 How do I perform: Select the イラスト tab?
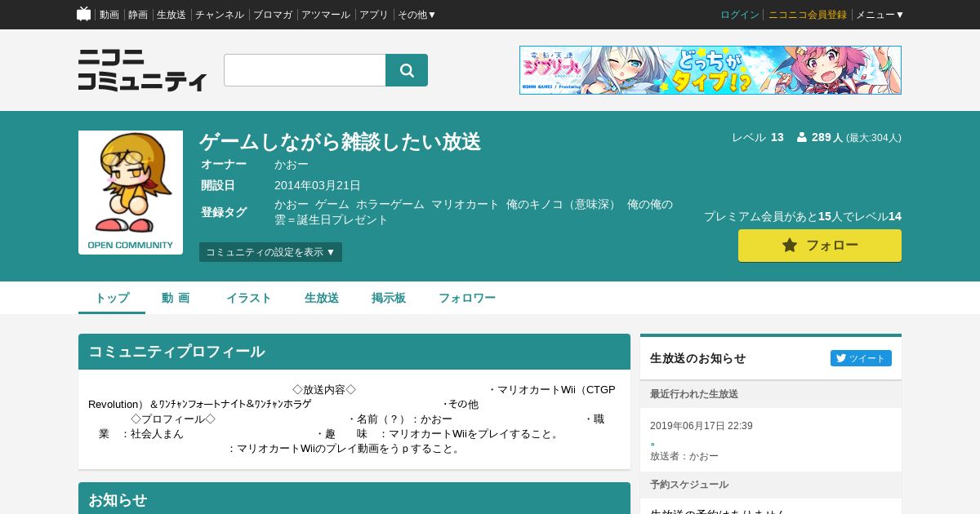(249, 298)
